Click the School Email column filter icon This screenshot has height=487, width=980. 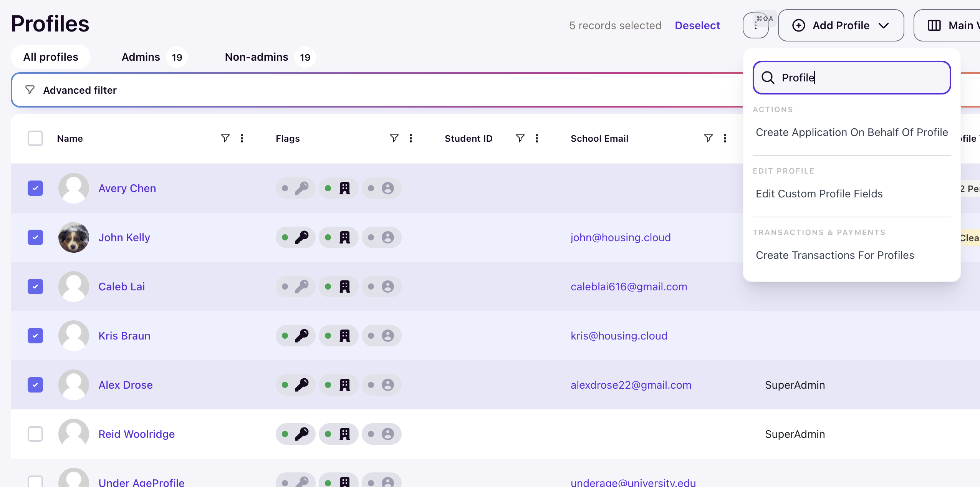(x=709, y=138)
